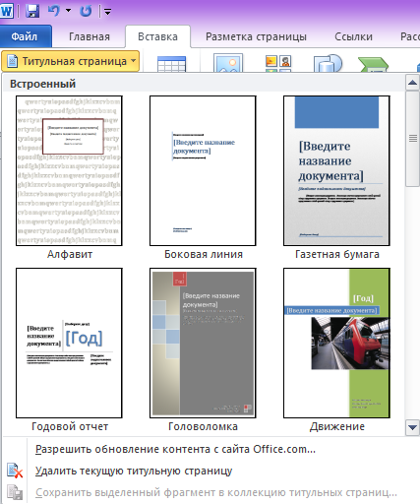
Task: Expand Customize Quick Access Toolbar dropdown
Action: [x=107, y=12]
